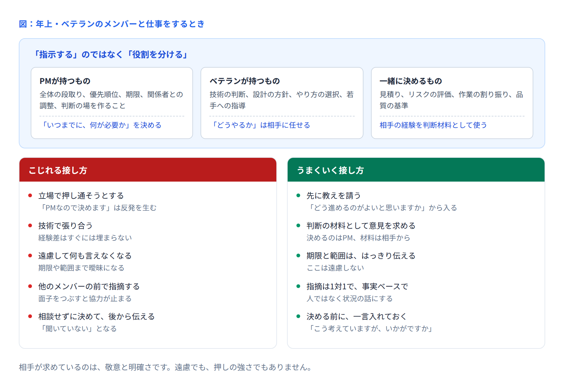Screen dimensions: 564x392
Task: Click 相談せずに決めて、後から伝える item
Action: [x=97, y=317]
